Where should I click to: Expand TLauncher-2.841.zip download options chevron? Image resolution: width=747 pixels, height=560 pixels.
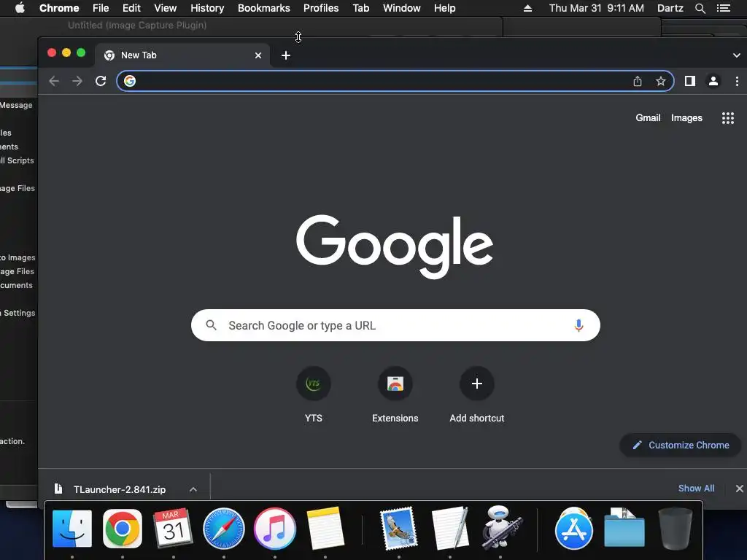point(193,489)
